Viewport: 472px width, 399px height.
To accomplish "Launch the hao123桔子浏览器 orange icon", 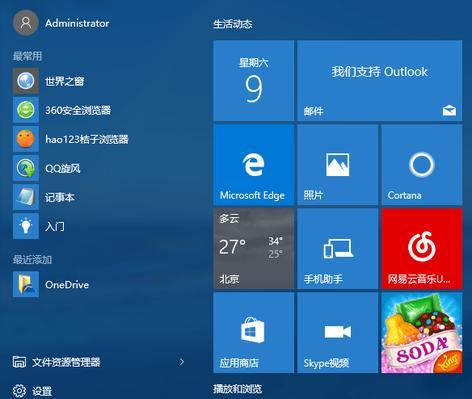I will 26,139.
